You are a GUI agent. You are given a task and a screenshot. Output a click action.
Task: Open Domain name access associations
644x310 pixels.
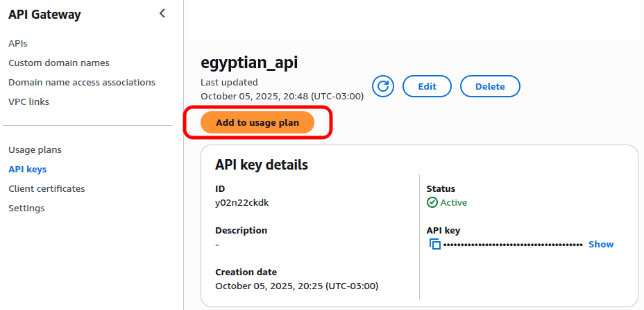[82, 82]
